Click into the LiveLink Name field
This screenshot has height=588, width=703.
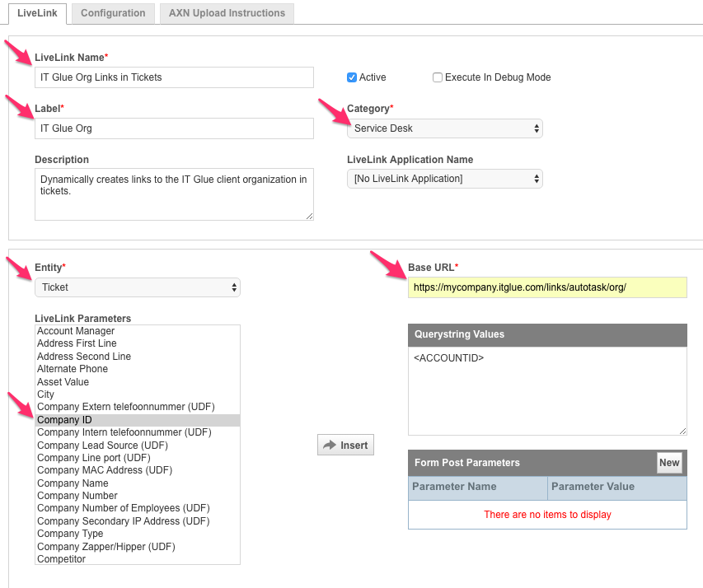[x=174, y=77]
